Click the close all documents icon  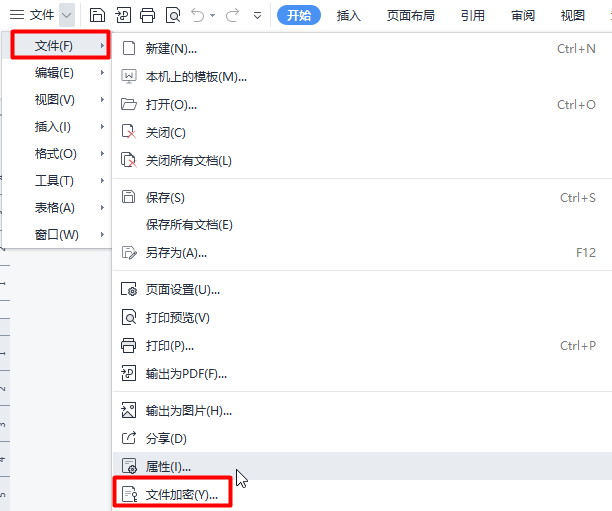129,160
